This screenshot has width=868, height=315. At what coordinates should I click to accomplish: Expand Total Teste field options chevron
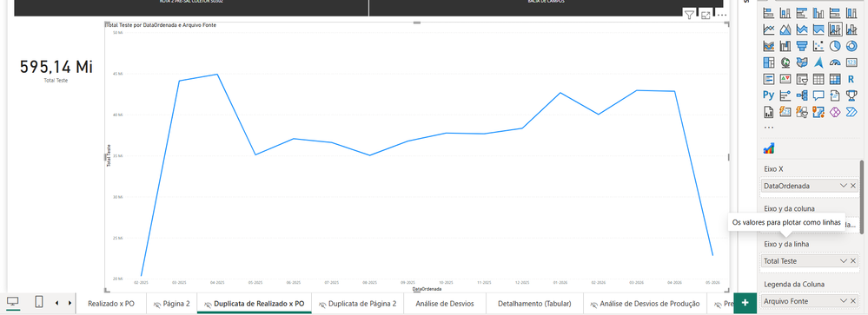844,261
